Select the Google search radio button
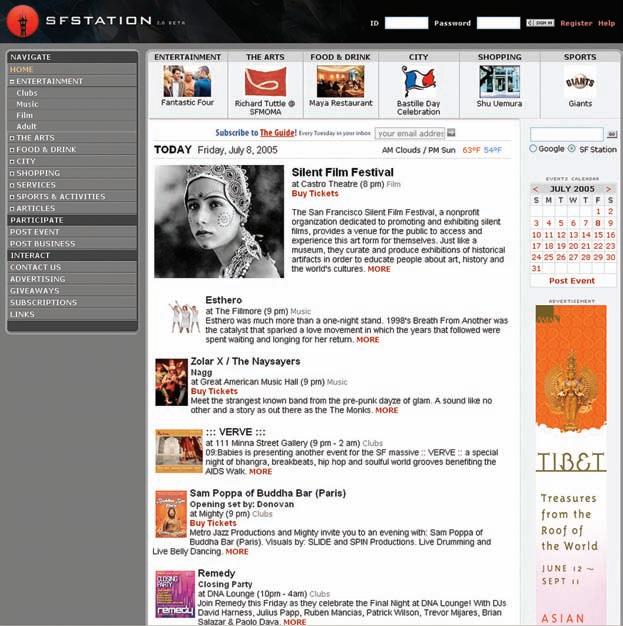The image size is (623, 626). pos(533,149)
